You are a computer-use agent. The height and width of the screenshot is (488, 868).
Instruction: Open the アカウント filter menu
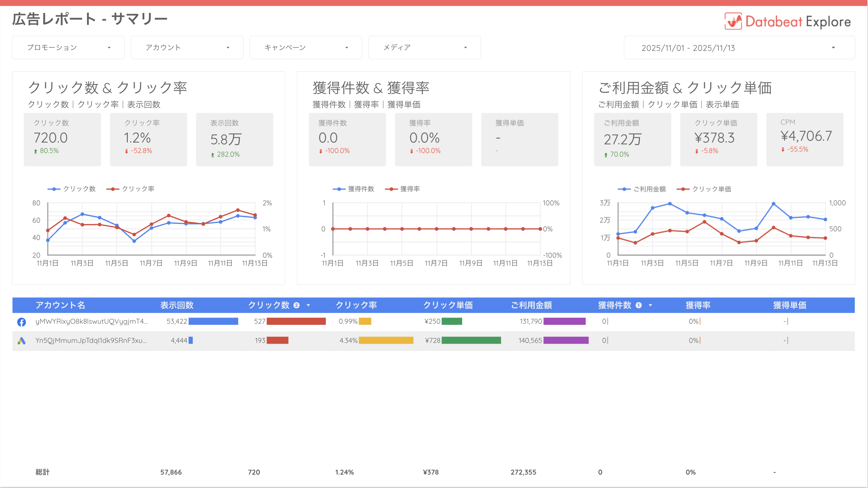[187, 47]
